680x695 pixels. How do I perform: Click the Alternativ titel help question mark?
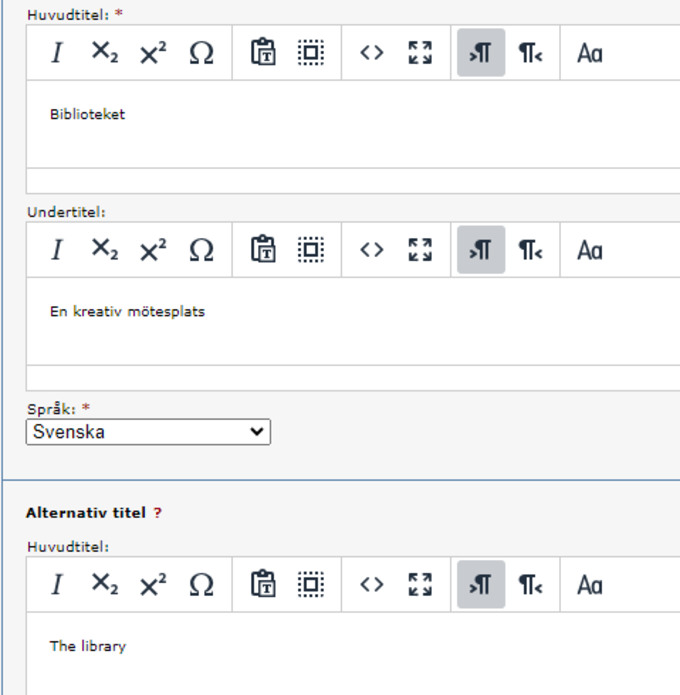pos(157,513)
